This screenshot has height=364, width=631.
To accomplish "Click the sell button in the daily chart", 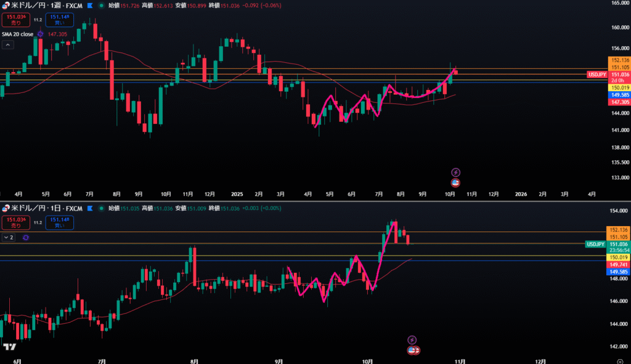I will coord(16,222).
